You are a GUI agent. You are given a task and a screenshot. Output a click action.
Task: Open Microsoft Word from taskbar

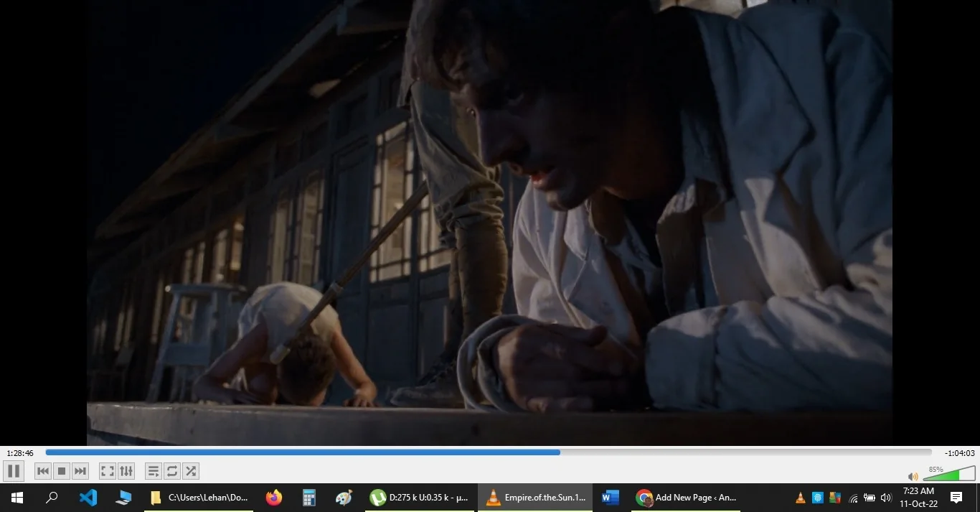[611, 498]
